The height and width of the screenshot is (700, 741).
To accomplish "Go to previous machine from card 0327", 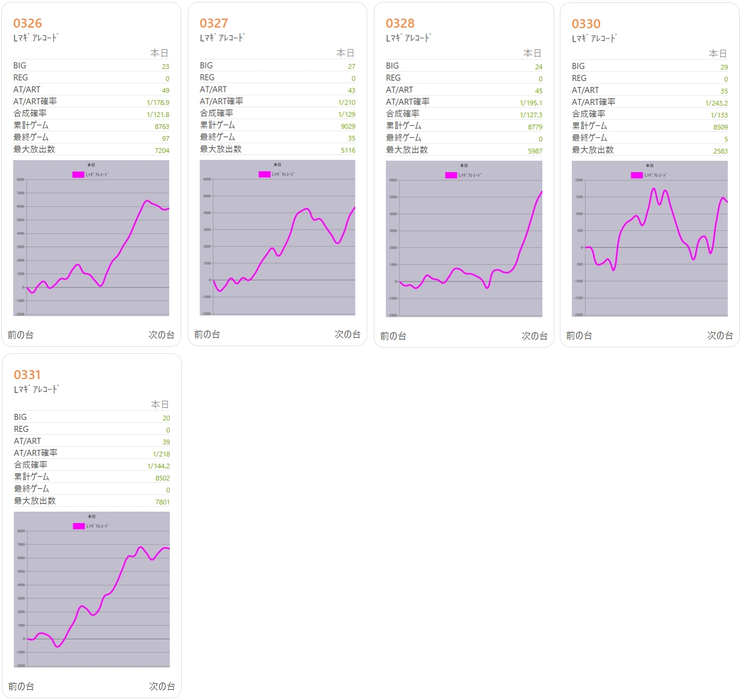I will 207,334.
